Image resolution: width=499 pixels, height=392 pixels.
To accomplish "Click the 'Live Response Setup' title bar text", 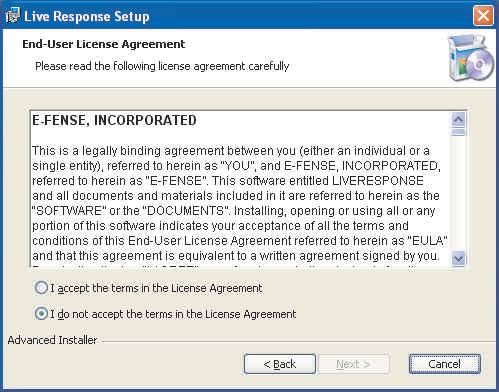I will (x=87, y=16).
